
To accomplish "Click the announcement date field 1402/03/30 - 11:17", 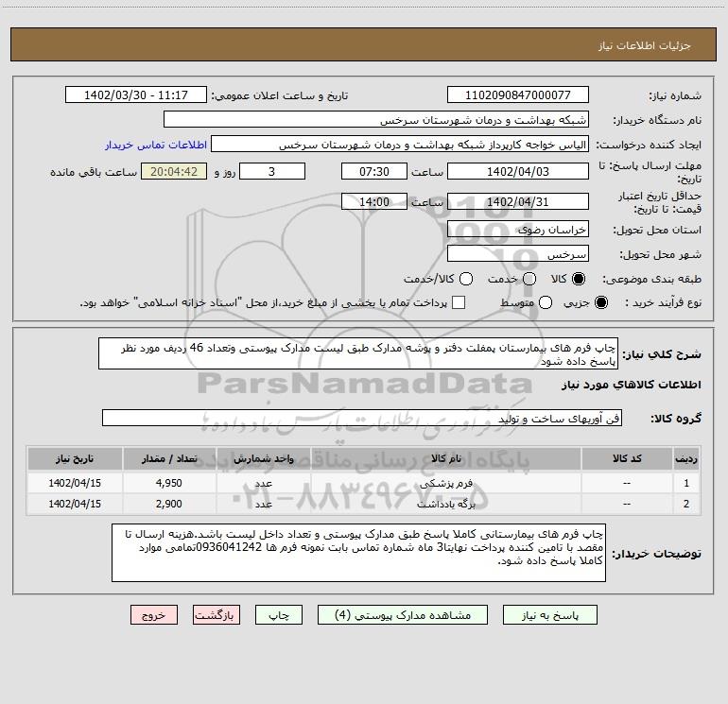I will (x=136, y=94).
